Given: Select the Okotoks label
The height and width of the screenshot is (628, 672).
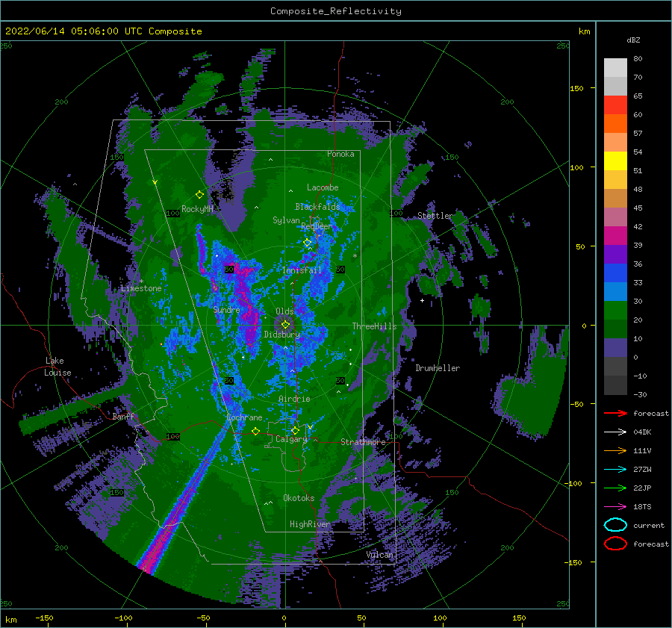Looking at the screenshot, I should (299, 498).
